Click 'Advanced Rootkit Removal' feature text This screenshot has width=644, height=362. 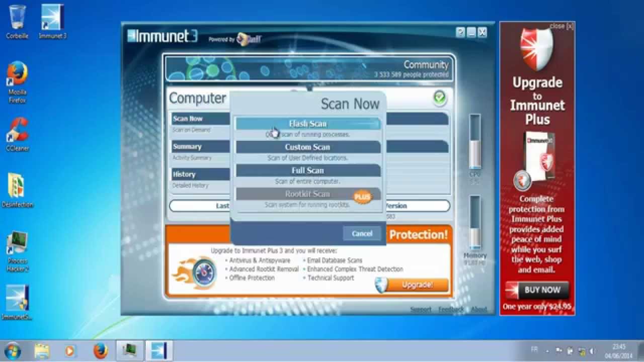264,269
